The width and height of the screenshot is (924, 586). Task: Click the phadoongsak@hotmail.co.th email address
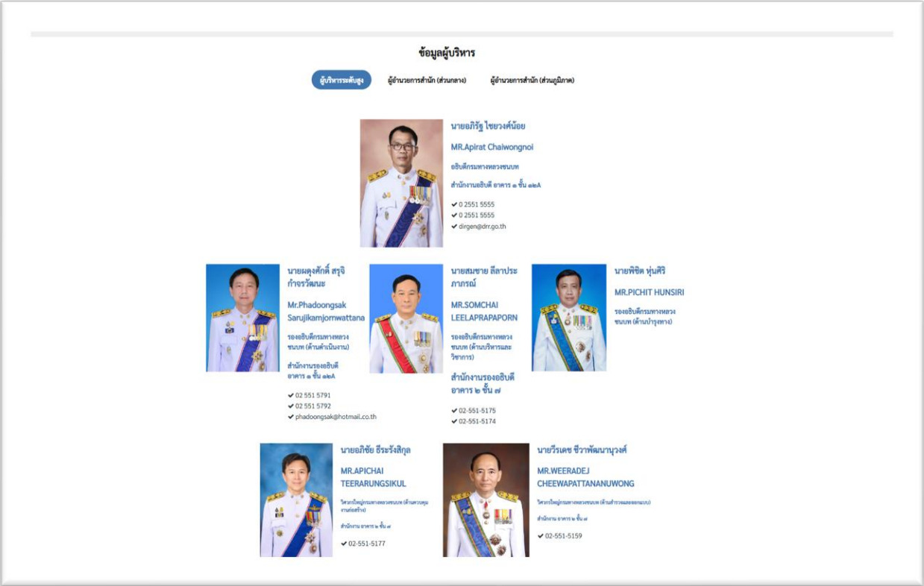(336, 418)
